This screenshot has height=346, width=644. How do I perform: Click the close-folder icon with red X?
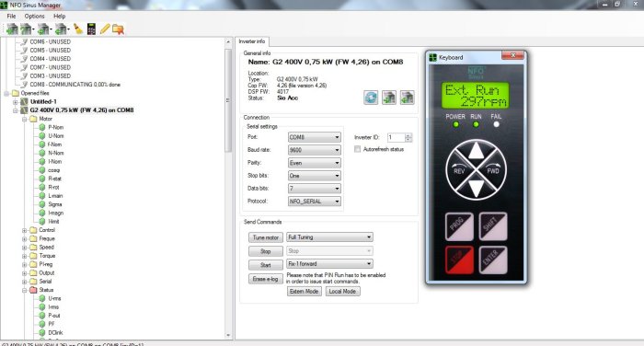(119, 29)
